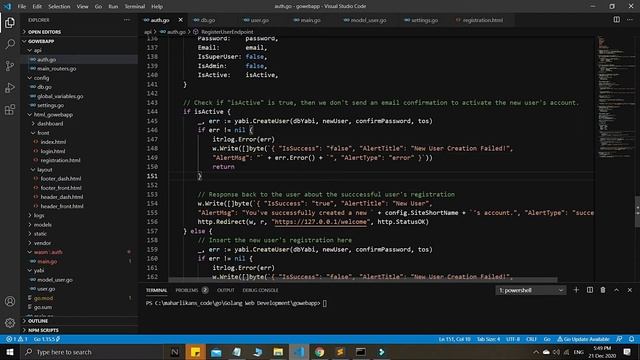Open the Explorer view in activity bar
The image size is (640, 360).
click(10, 22)
